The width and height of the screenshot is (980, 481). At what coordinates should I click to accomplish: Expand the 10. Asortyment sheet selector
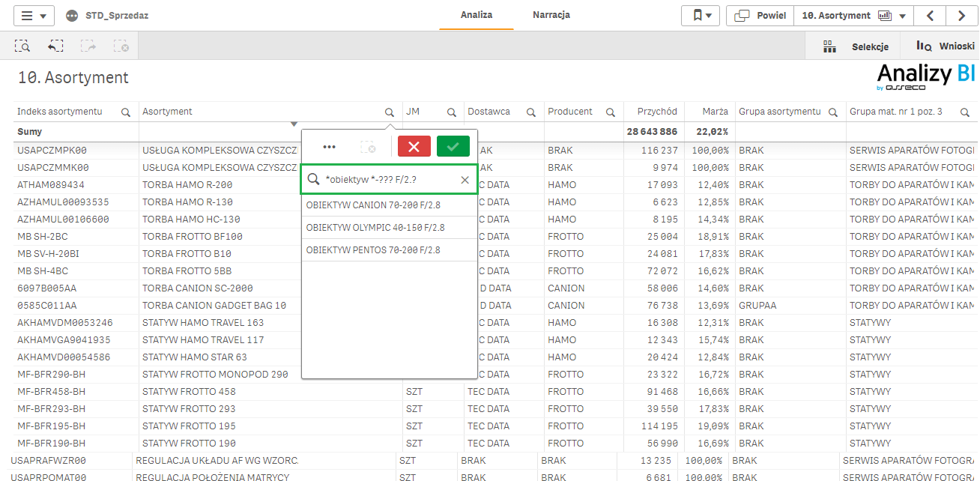click(853, 15)
